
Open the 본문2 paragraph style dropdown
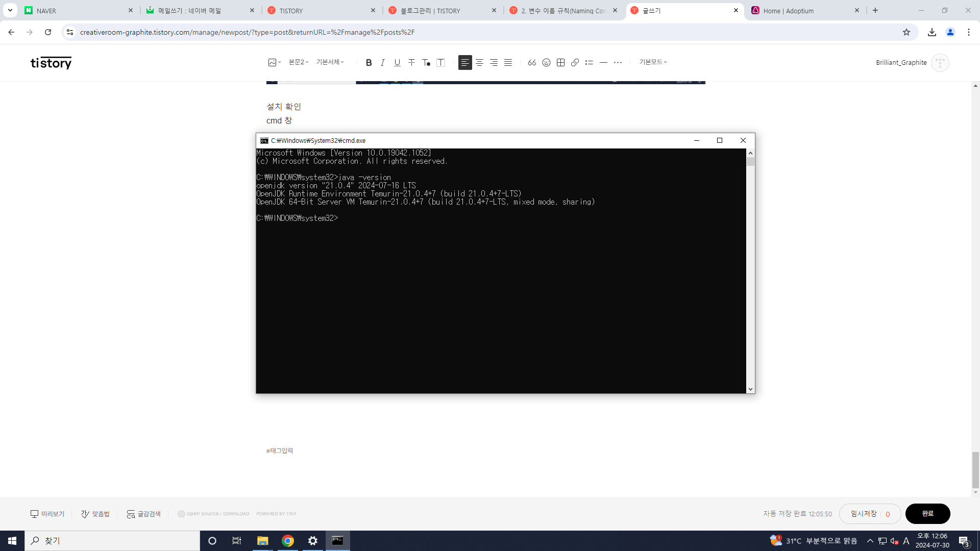(299, 62)
